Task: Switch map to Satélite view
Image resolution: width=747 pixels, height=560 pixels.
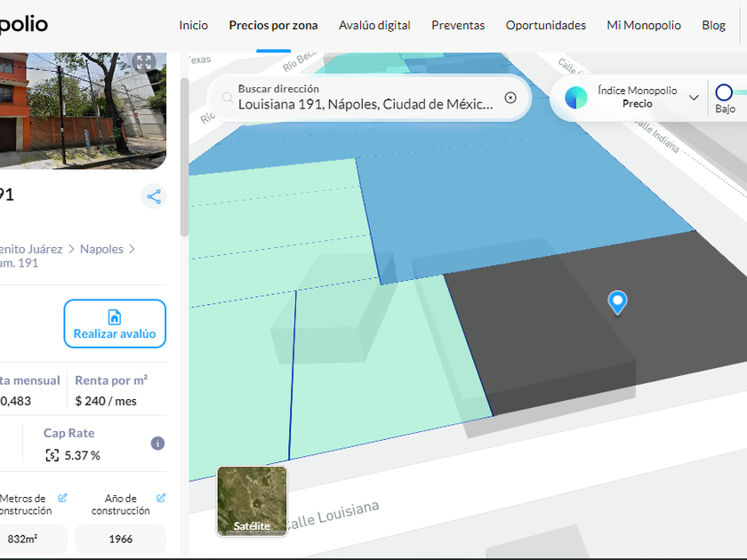Action: 252,501
